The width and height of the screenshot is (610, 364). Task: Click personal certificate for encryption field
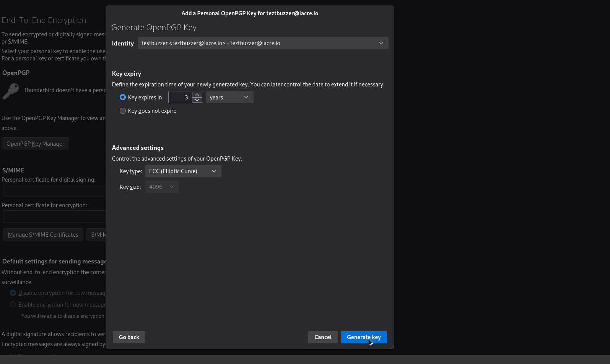tap(54, 216)
